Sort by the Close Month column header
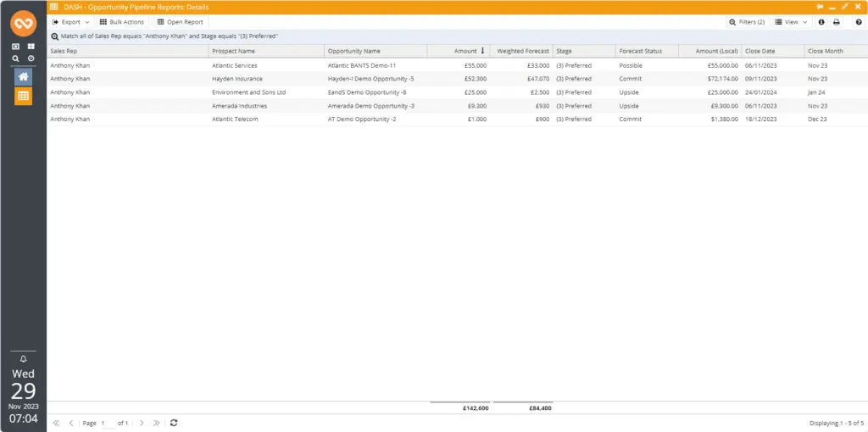 (x=836, y=51)
